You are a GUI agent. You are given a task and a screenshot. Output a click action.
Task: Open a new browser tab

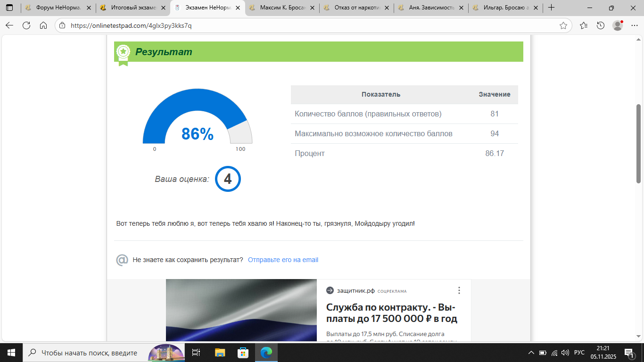[551, 8]
